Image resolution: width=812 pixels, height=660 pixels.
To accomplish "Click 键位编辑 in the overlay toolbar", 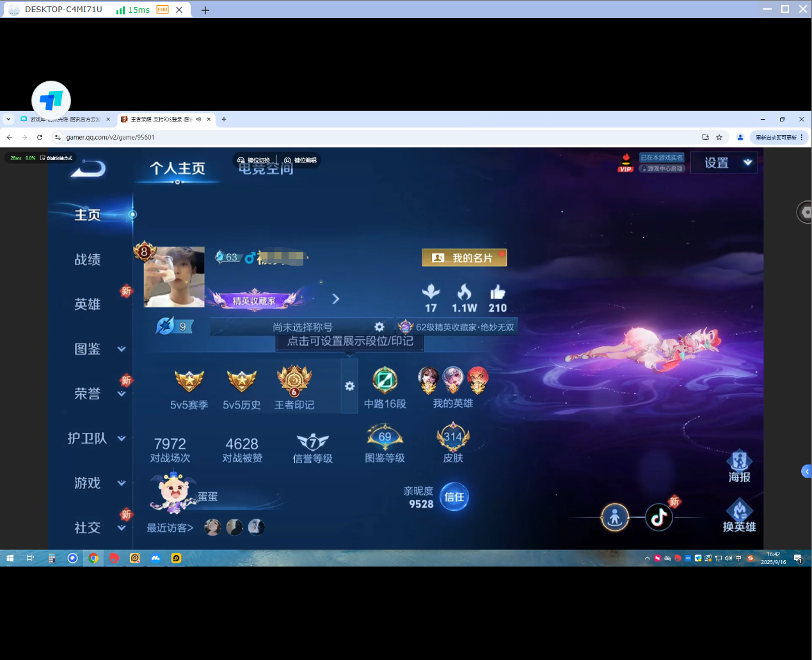I will click(x=301, y=160).
